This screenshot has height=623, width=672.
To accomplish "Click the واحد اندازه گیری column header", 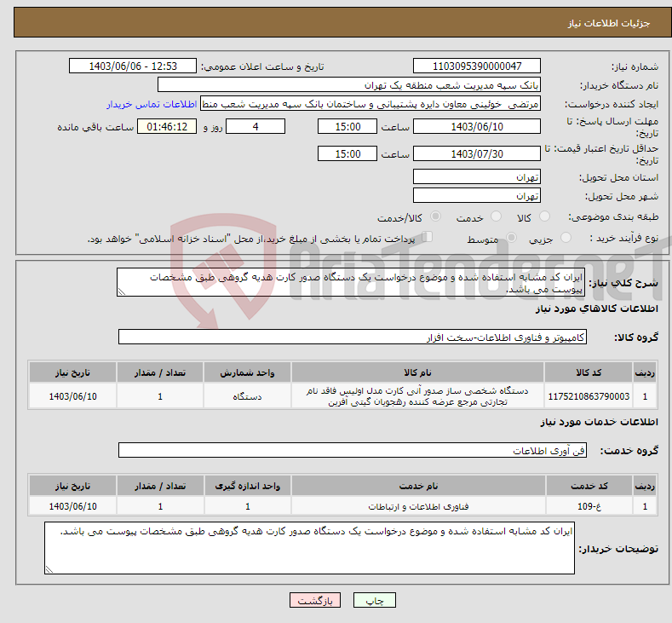I will coord(247,486).
